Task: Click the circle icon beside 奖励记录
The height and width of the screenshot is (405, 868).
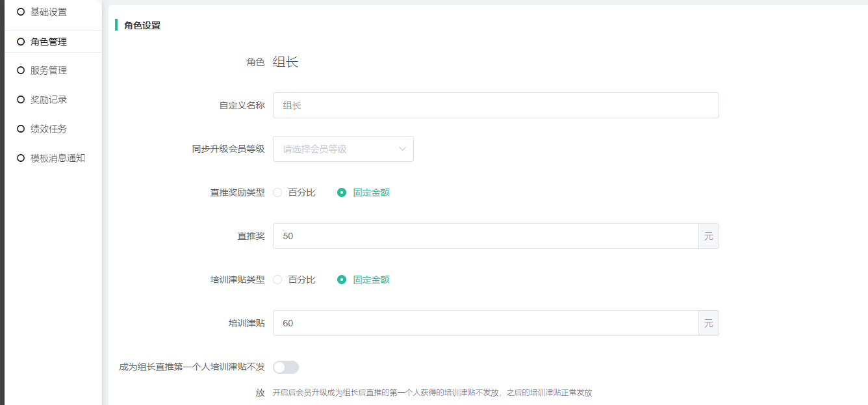Action: pos(21,99)
